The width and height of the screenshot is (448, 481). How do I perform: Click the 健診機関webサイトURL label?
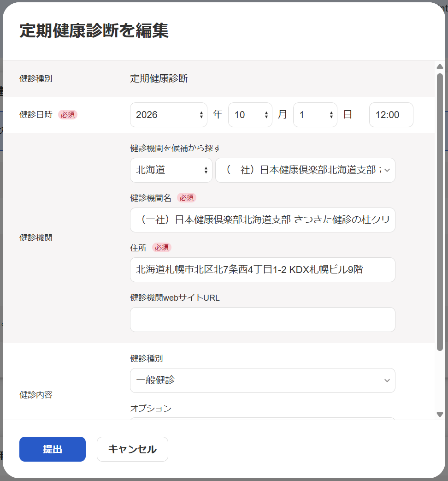175,298
